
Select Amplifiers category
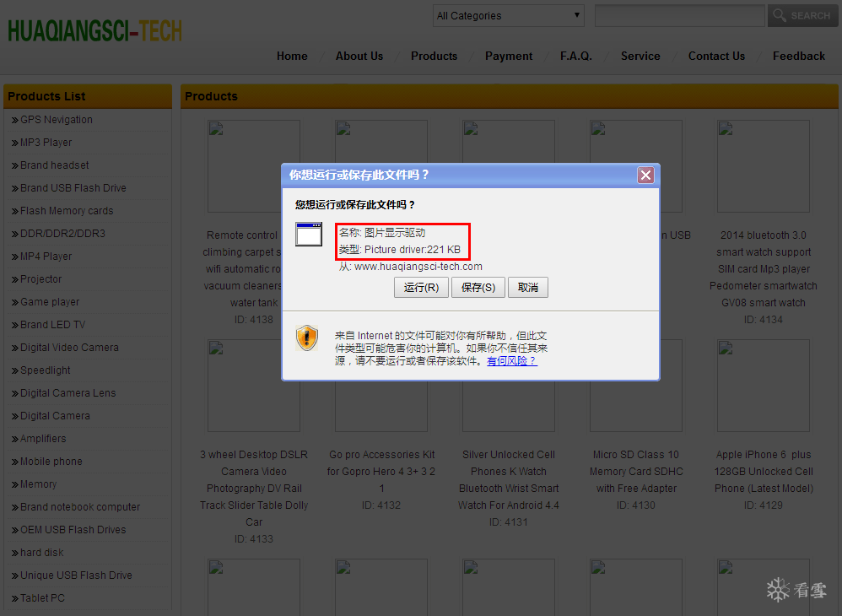coord(43,438)
